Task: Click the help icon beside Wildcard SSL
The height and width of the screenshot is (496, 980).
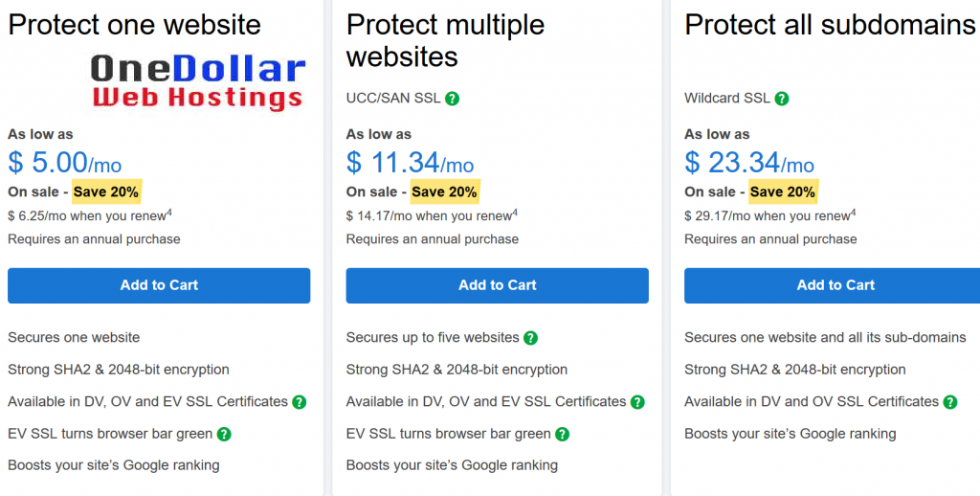Action: pyautogui.click(x=781, y=99)
